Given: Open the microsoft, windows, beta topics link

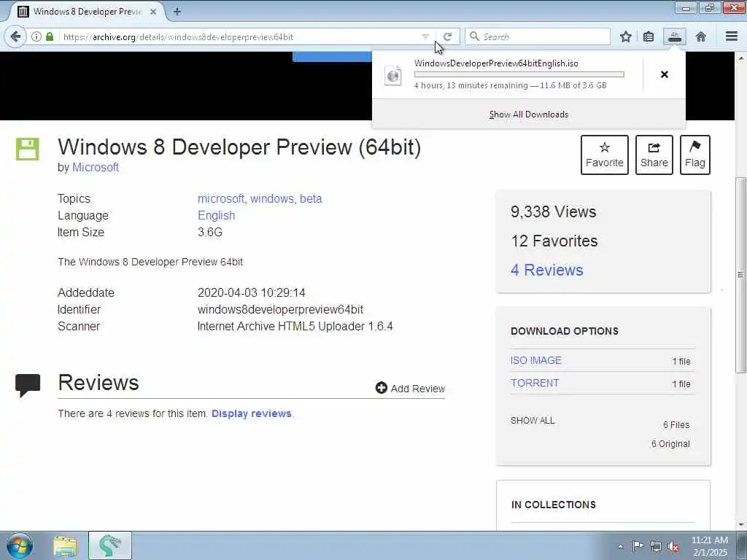Looking at the screenshot, I should coord(260,198).
